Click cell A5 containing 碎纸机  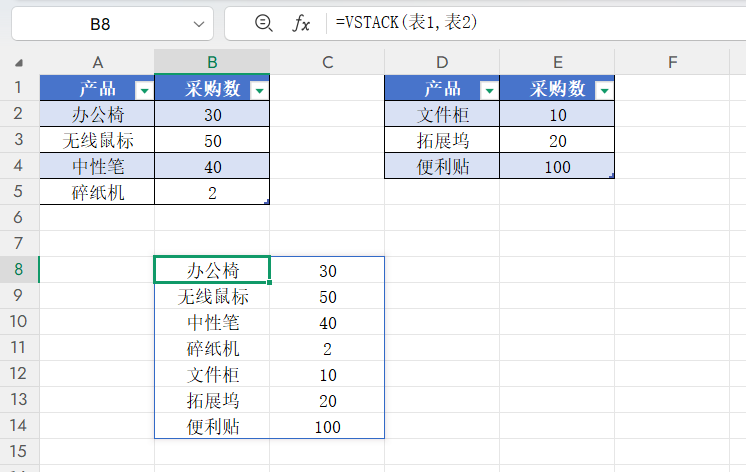(97, 192)
